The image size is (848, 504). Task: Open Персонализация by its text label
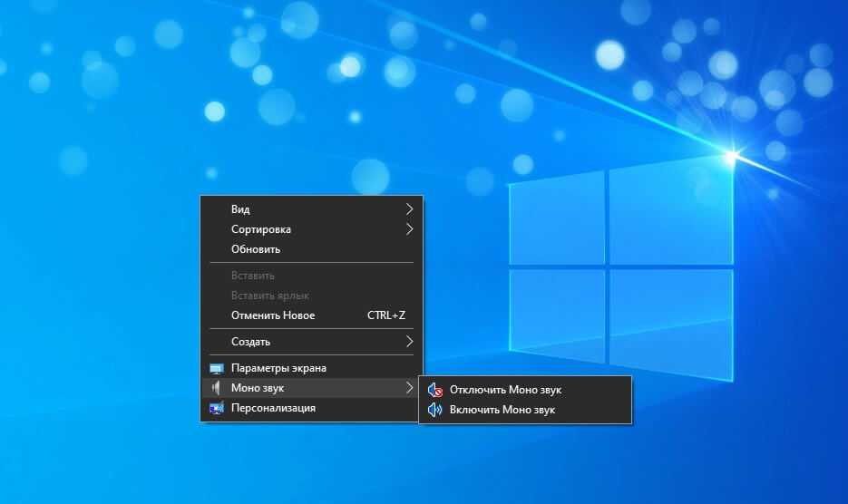click(x=273, y=408)
